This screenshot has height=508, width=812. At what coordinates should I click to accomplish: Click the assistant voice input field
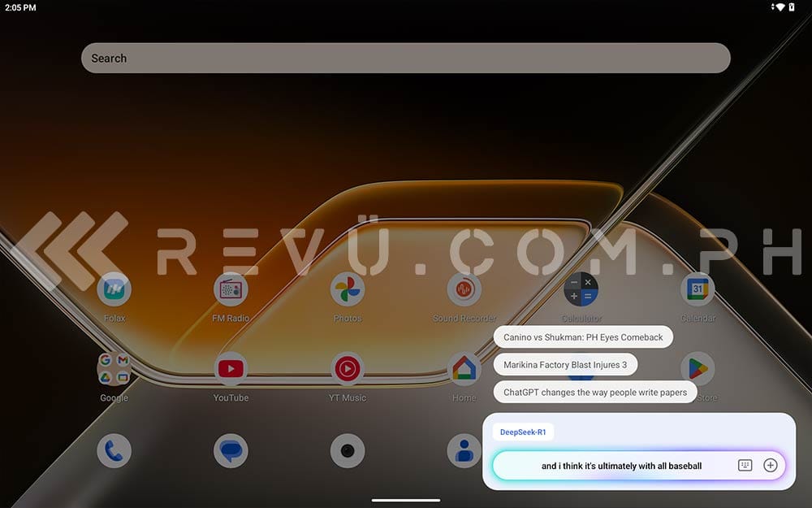pos(638,466)
